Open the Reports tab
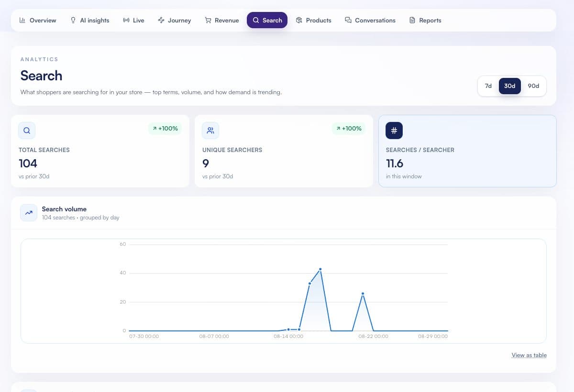 point(425,20)
